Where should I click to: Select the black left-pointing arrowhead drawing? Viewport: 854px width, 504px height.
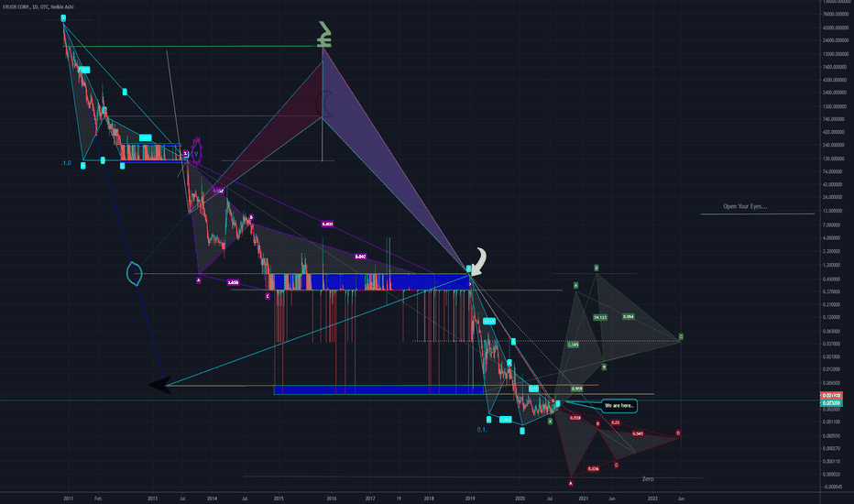click(x=160, y=385)
